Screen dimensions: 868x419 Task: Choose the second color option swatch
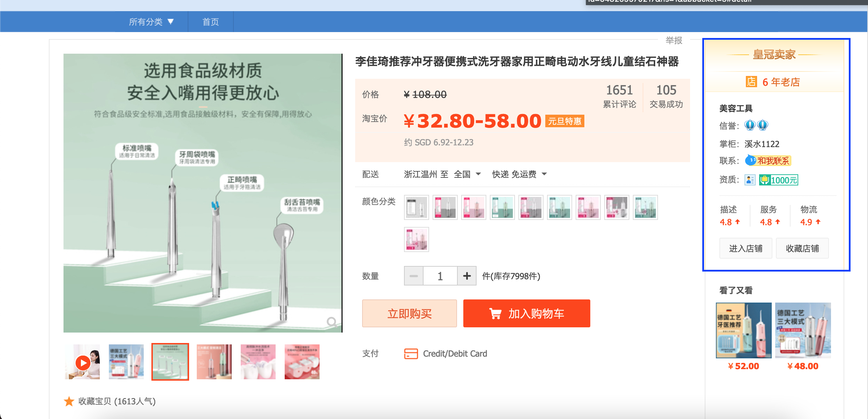point(445,207)
